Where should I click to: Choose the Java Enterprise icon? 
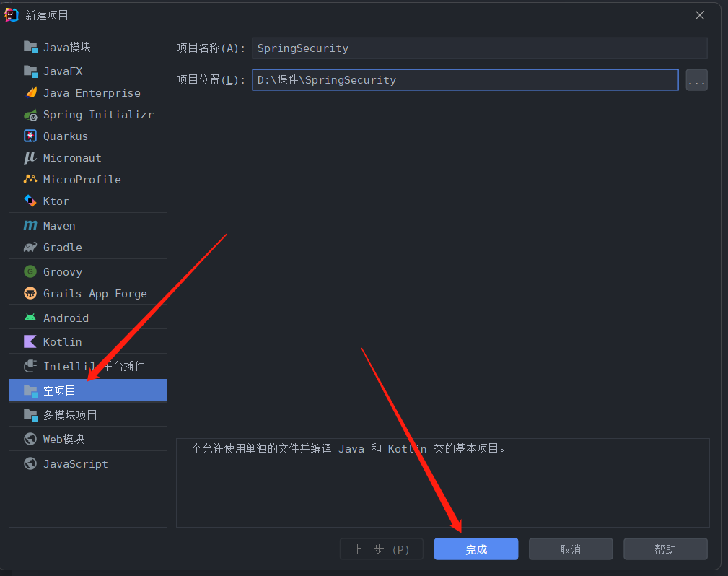(30, 93)
